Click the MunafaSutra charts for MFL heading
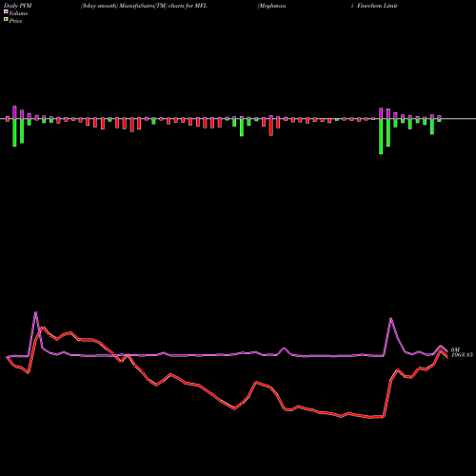The height and width of the screenshot is (476, 476). [144, 6]
